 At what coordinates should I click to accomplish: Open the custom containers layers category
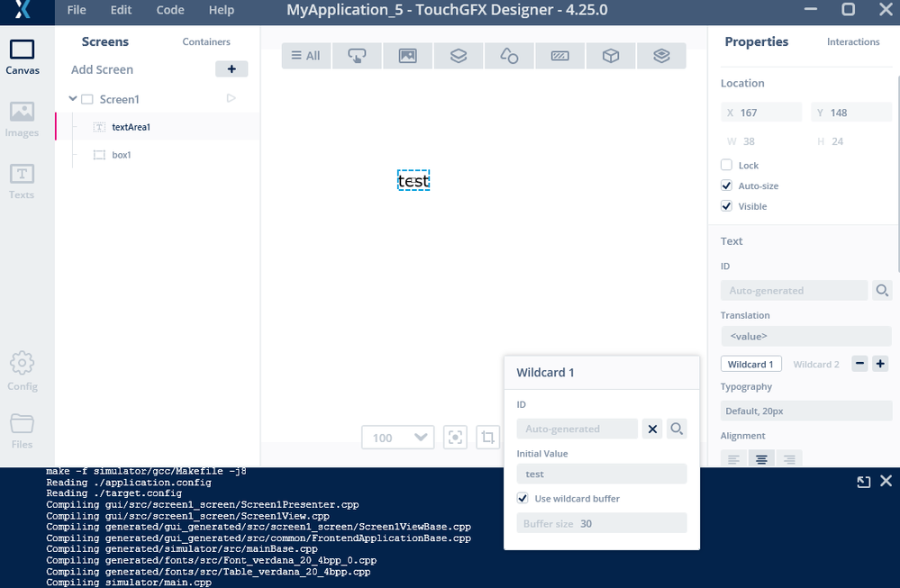coord(661,56)
